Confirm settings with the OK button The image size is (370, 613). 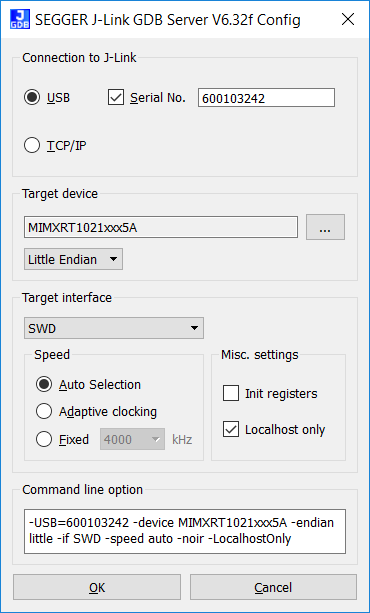[x=97, y=587]
